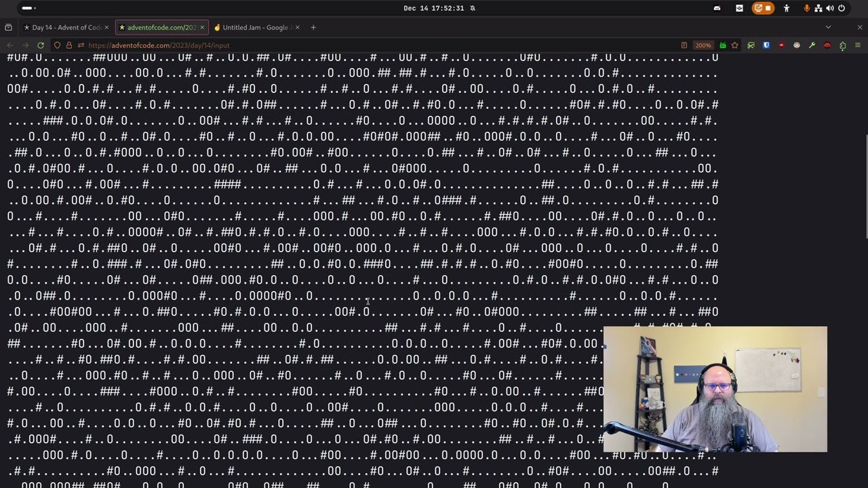
Task: Open Bitwarden extension icon
Action: (x=766, y=45)
